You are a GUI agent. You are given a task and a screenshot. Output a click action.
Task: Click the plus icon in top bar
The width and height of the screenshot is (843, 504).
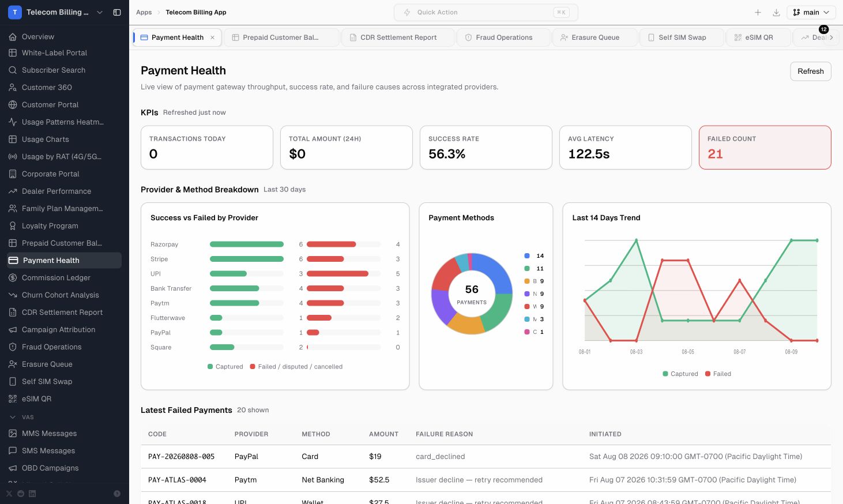tap(758, 12)
